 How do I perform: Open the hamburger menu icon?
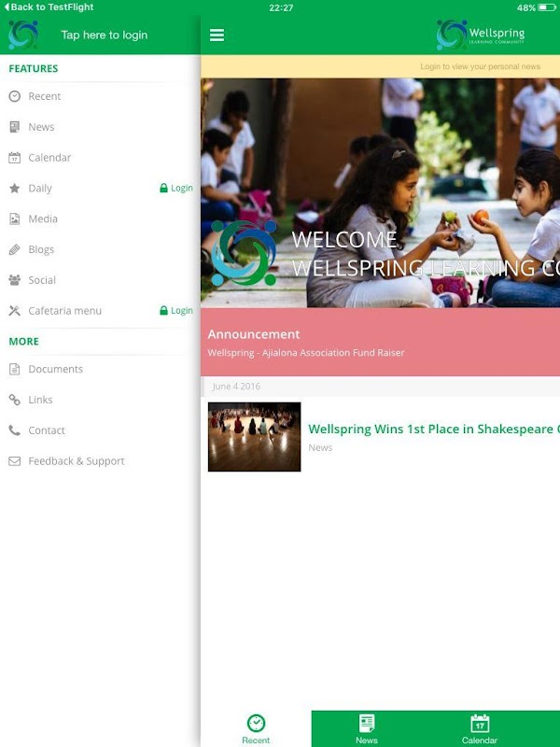[x=217, y=35]
